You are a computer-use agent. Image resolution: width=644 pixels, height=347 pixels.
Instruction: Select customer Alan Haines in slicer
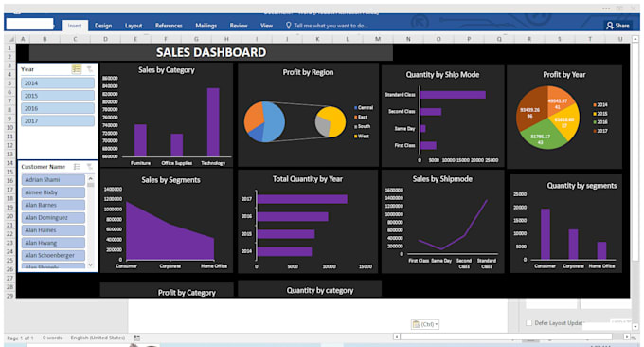53,230
